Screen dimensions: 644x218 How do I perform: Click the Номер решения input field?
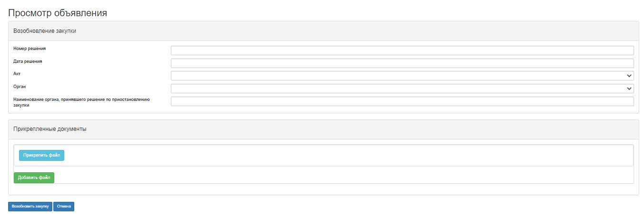tap(402, 51)
